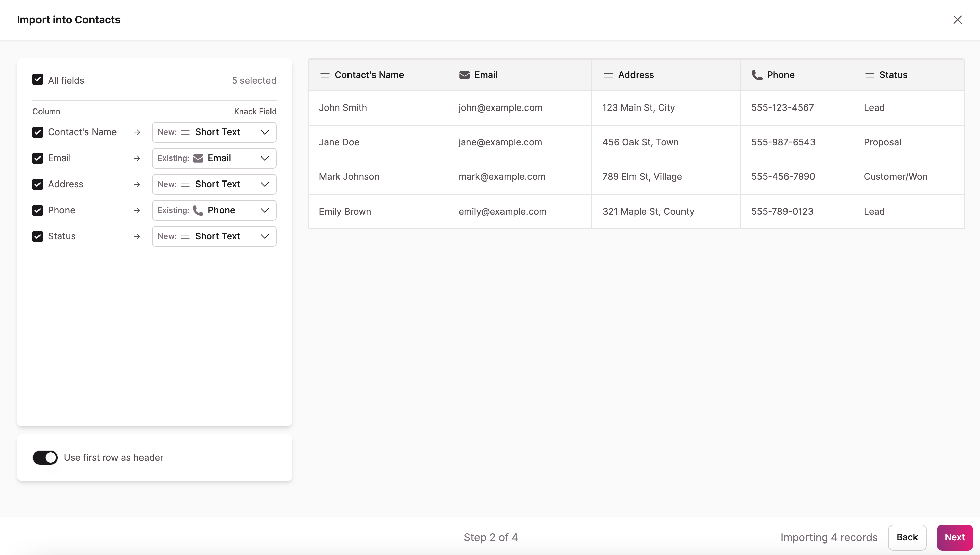
Task: Click short text icon beside Status header
Action: point(869,75)
